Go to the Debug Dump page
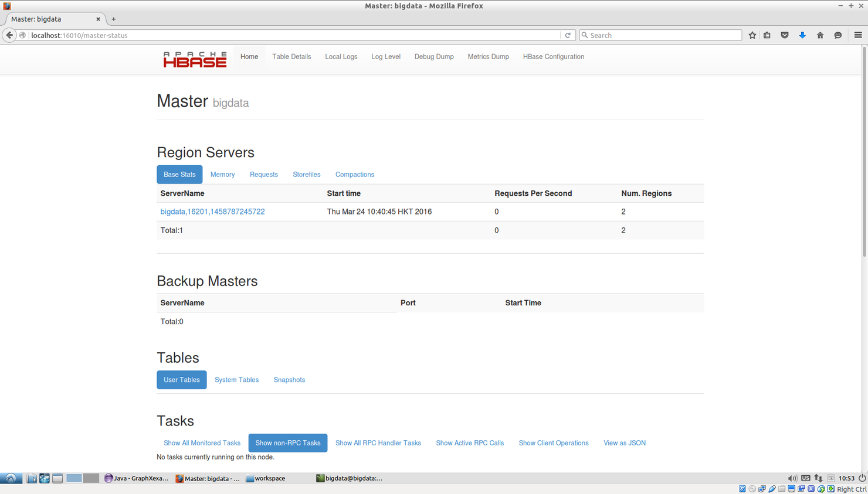 pos(434,56)
